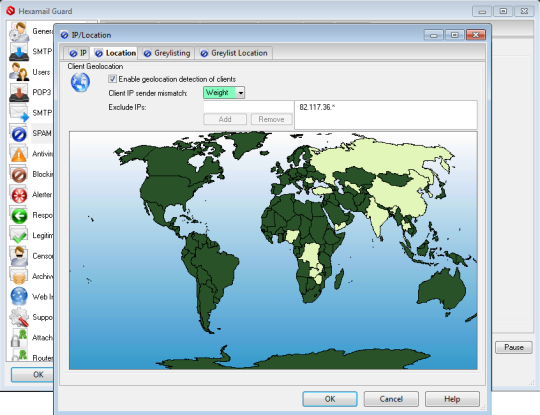Select the Censor icon in sidebar
The image size is (540, 415).
click(x=19, y=256)
